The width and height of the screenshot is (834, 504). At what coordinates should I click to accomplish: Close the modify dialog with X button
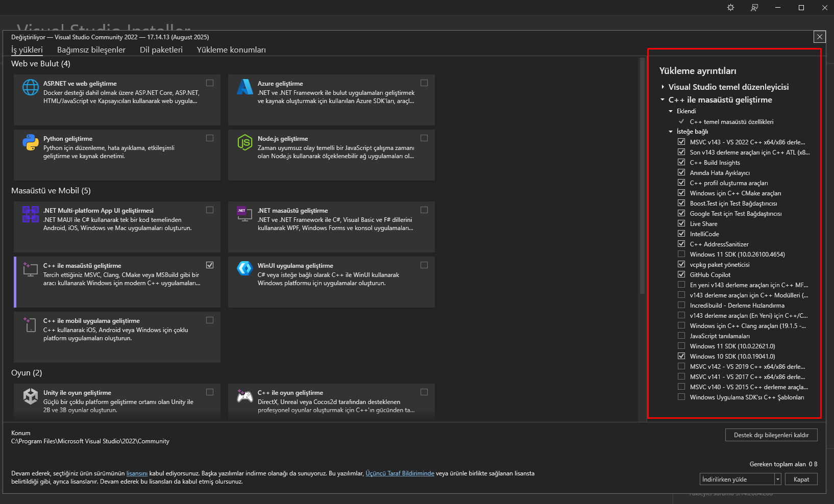(x=820, y=37)
